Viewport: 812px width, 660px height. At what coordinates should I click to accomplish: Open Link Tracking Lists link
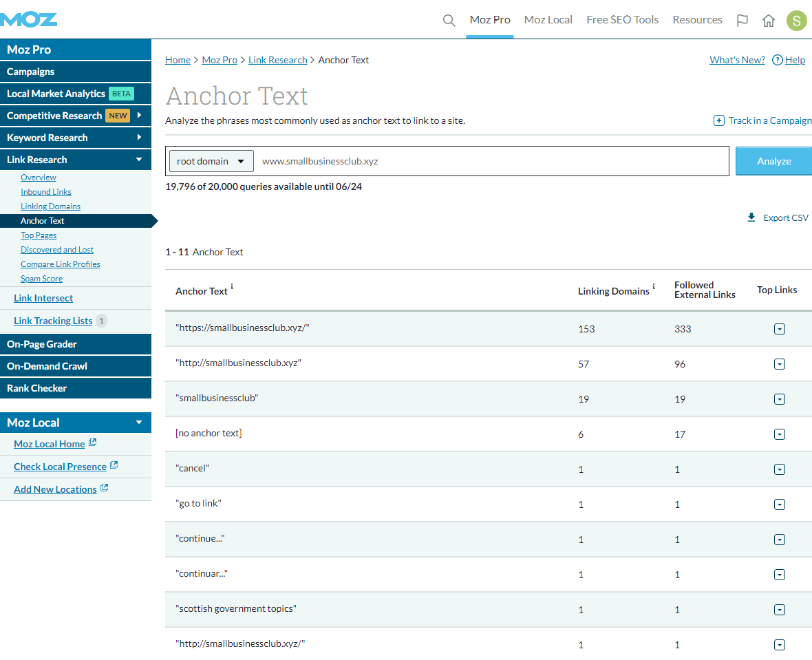coord(54,321)
